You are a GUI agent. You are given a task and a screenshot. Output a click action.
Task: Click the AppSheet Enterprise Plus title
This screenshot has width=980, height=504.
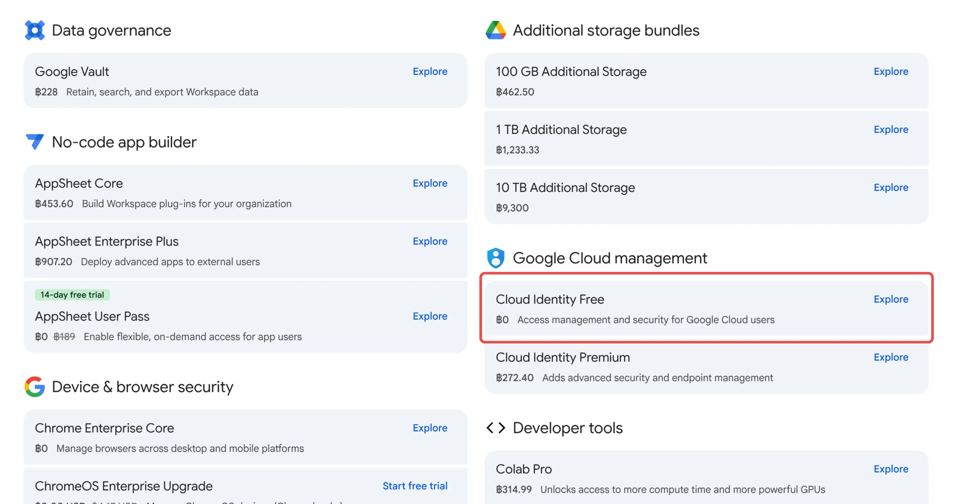click(x=106, y=241)
